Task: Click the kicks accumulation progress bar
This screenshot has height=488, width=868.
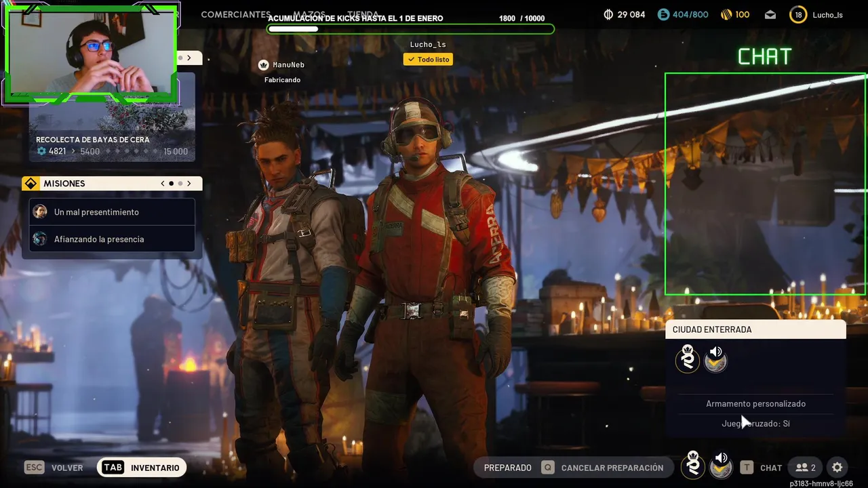Action: click(411, 29)
